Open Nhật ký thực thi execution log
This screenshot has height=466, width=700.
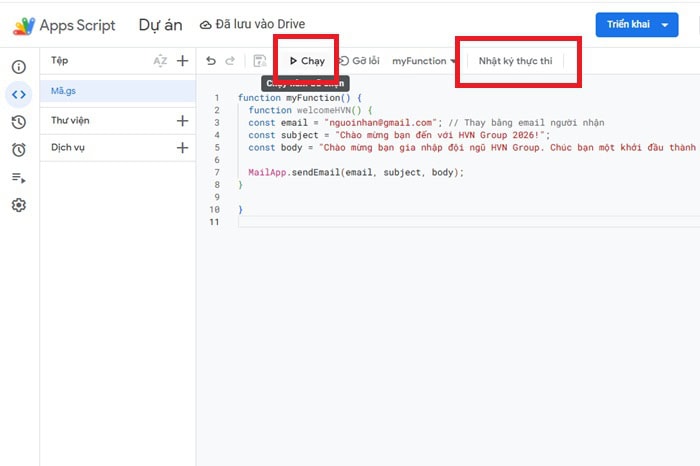point(515,61)
